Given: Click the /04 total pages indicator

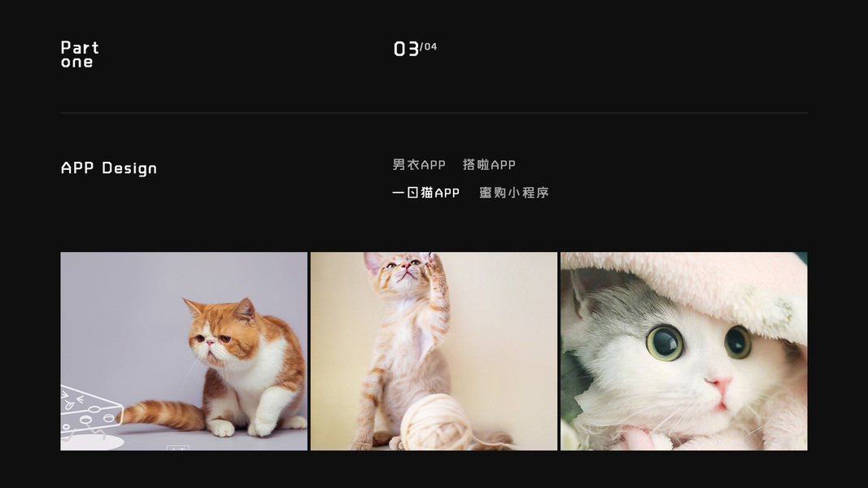Looking at the screenshot, I should pos(429,46).
